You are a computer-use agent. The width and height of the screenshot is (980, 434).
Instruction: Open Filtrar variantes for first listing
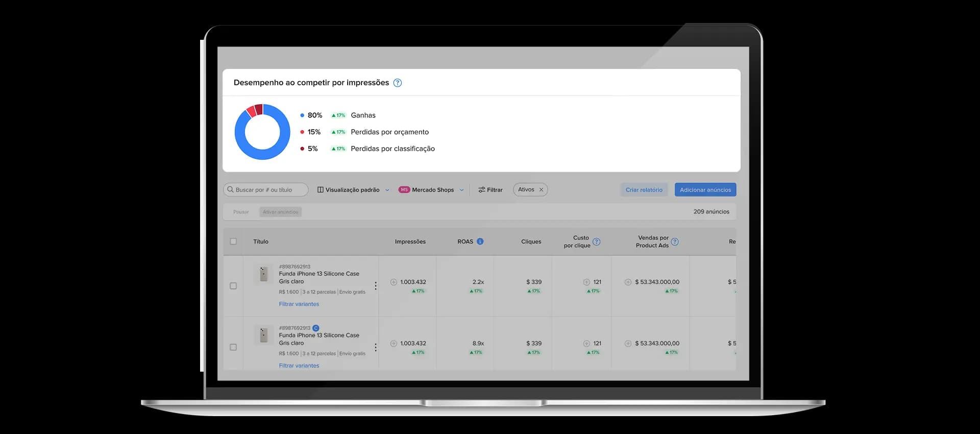(x=299, y=304)
